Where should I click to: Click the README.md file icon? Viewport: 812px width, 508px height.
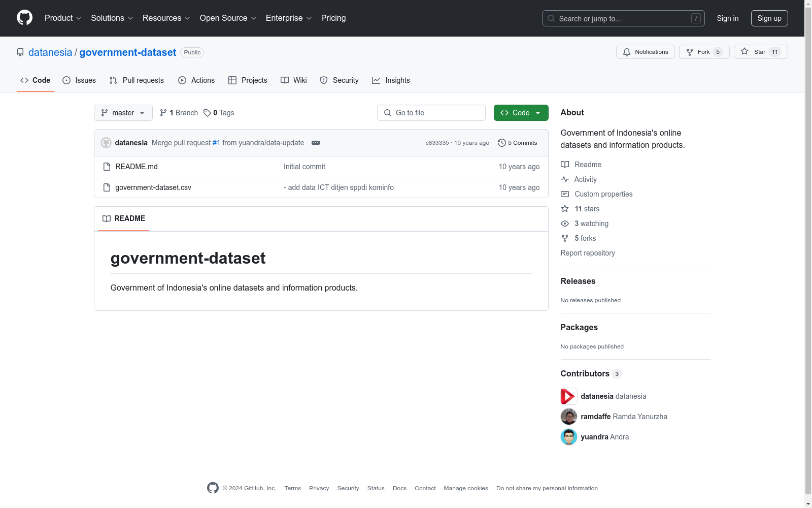(x=107, y=167)
